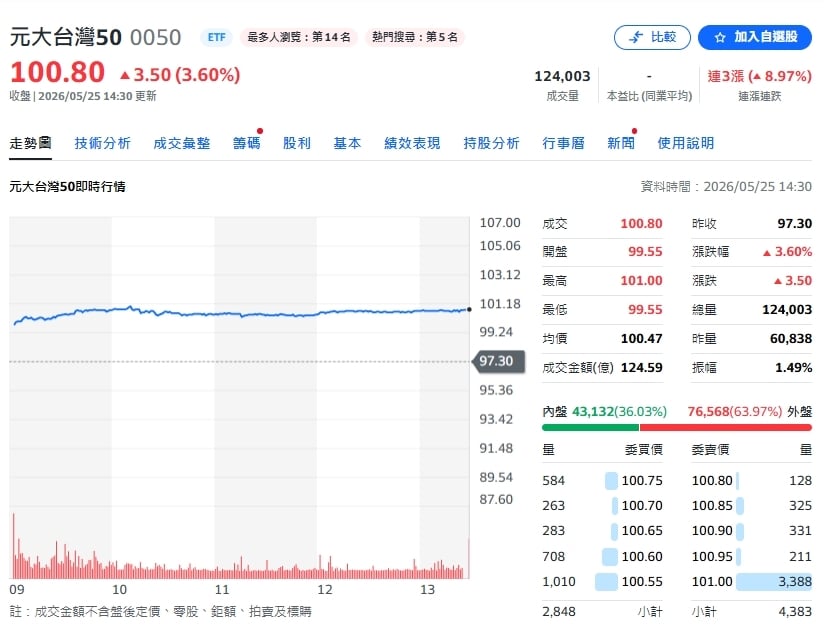
Task: Open the 成交彙整 tab
Action: coord(182,143)
